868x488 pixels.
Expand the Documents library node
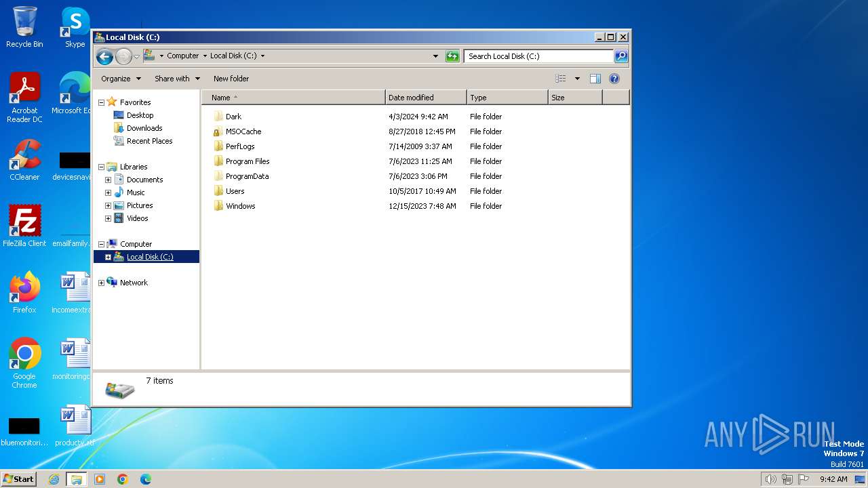pyautogui.click(x=108, y=180)
